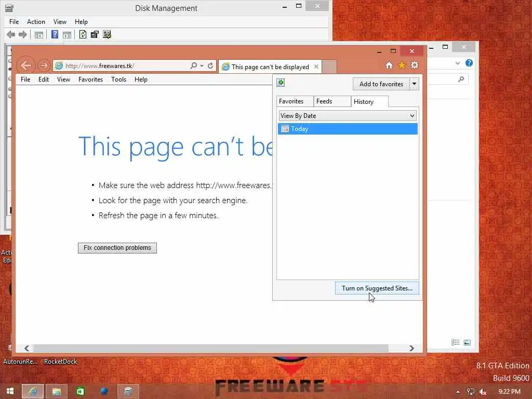
Task: Open Internet Explorer from taskbar
Action: pos(33,391)
